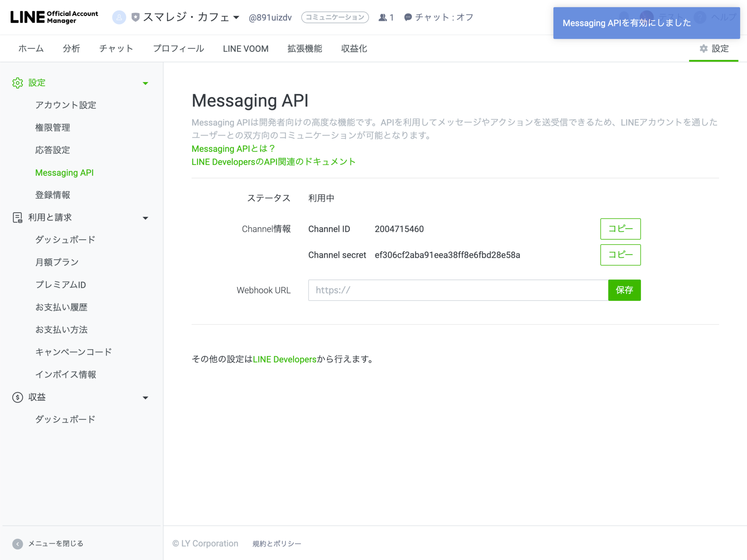
Task: Copy the Channel ID
Action: [x=620, y=229]
